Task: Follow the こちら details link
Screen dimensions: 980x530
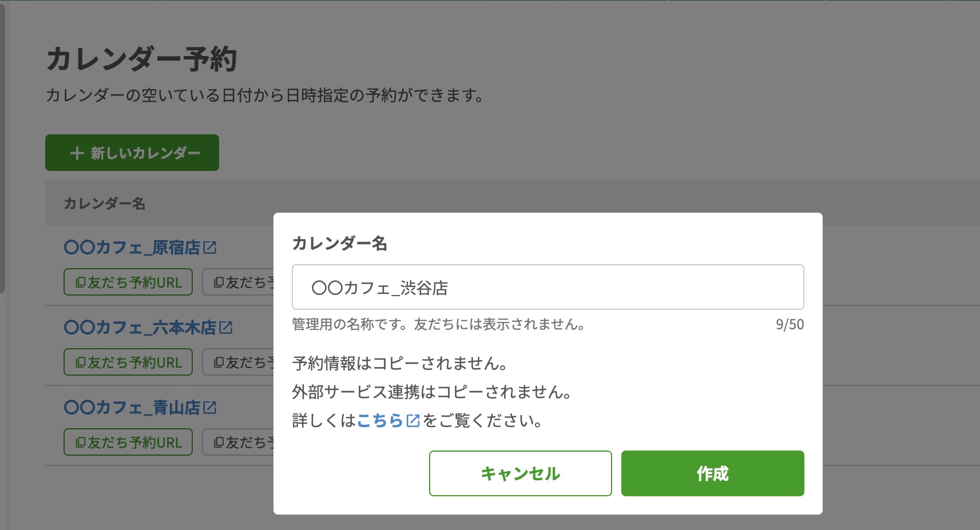Action: 380,421
